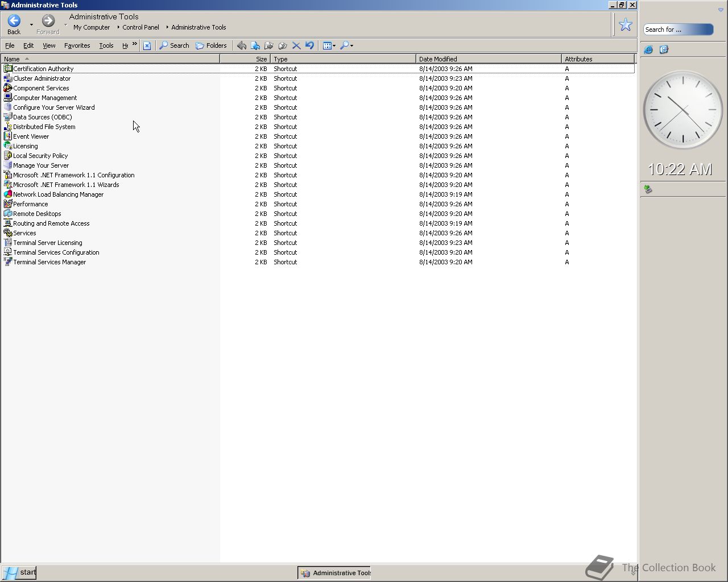Expand the hidden menu items chevron

tap(135, 44)
